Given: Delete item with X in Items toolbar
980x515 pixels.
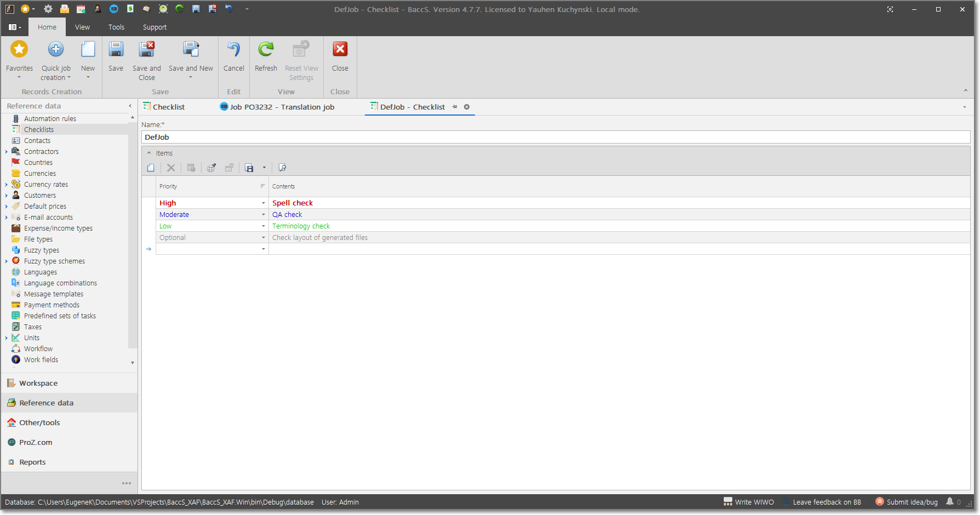Looking at the screenshot, I should pos(171,168).
